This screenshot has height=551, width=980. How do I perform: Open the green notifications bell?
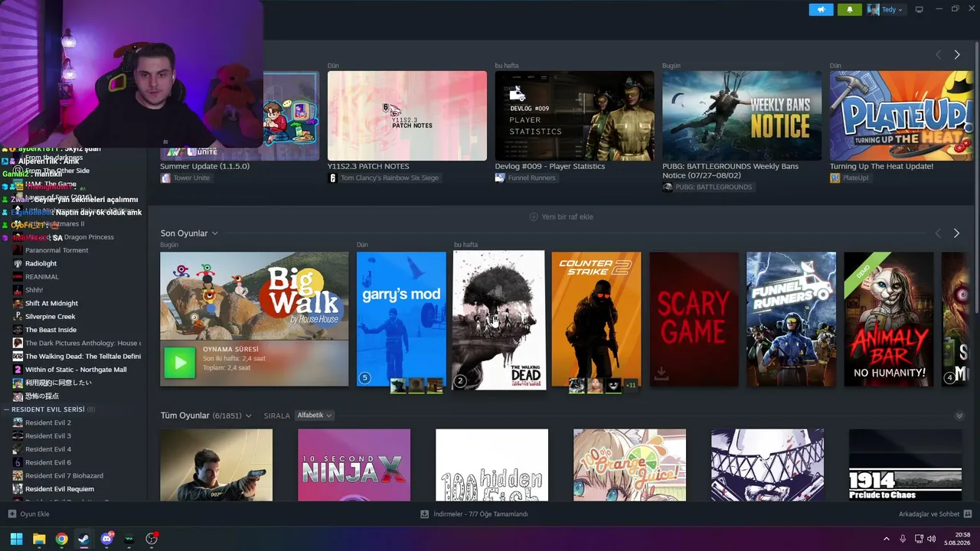coord(849,9)
